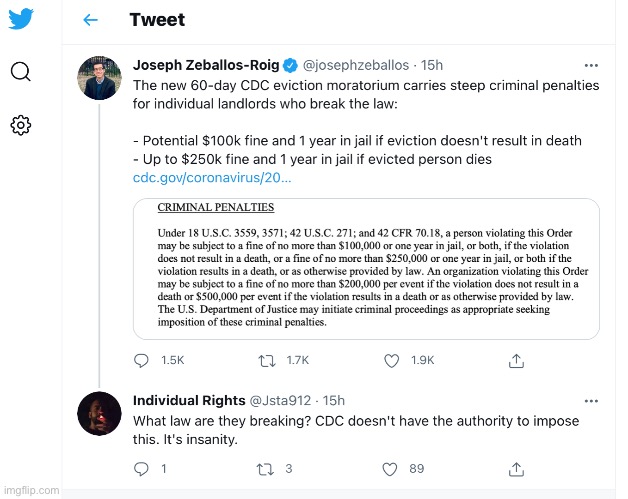
Task: Retweet the Individual Rights reply
Action: tap(268, 468)
